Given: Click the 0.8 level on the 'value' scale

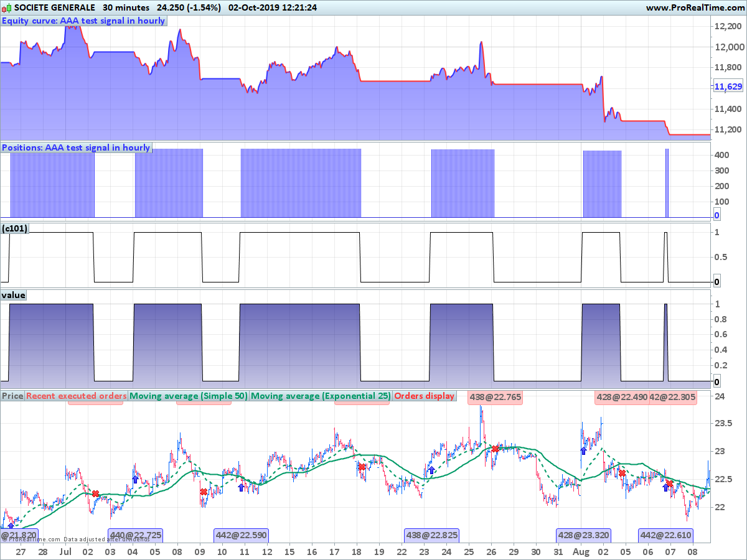Looking at the screenshot, I should 720,319.
